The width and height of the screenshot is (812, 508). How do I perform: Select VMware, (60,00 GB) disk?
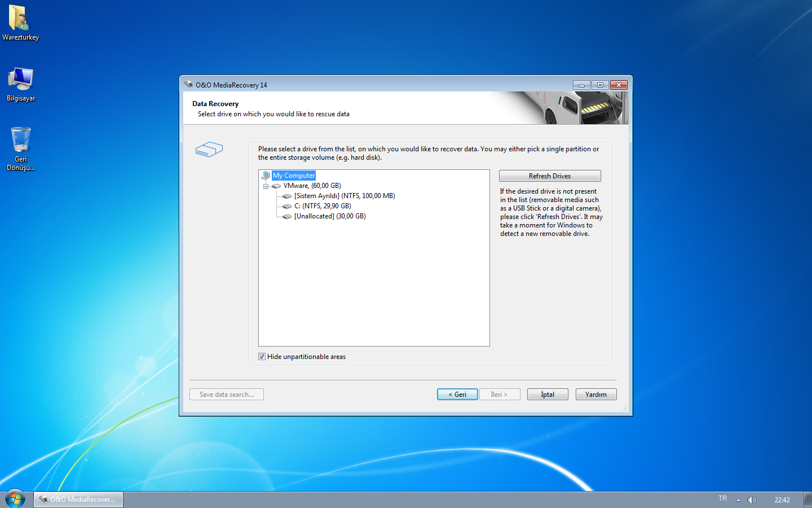[312, 186]
